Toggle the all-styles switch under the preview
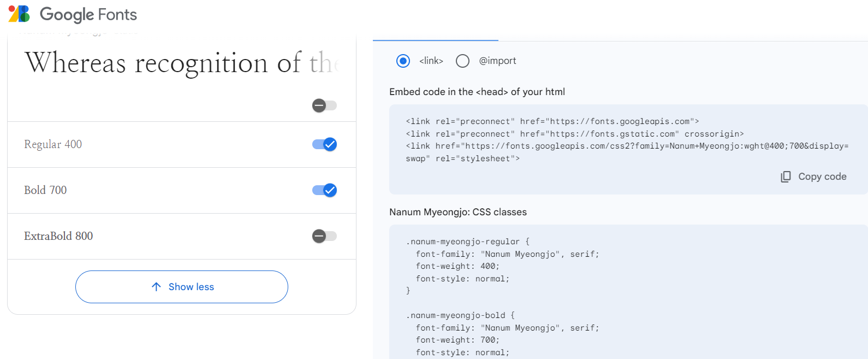The height and width of the screenshot is (359, 868). coord(325,105)
